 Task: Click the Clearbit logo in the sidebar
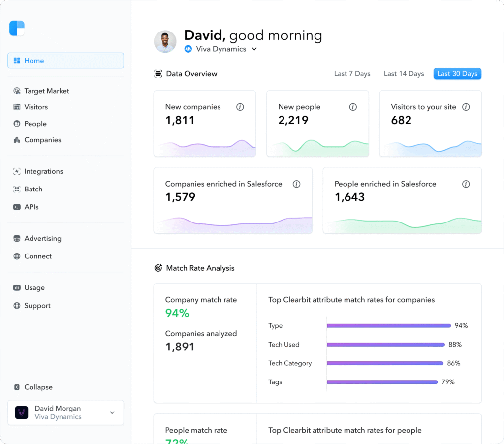point(17,28)
